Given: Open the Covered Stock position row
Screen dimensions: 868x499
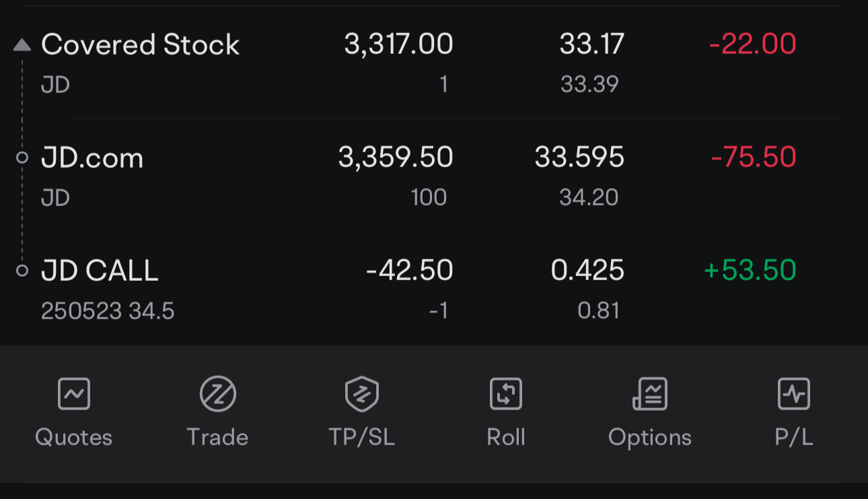Looking at the screenshot, I should (x=434, y=63).
